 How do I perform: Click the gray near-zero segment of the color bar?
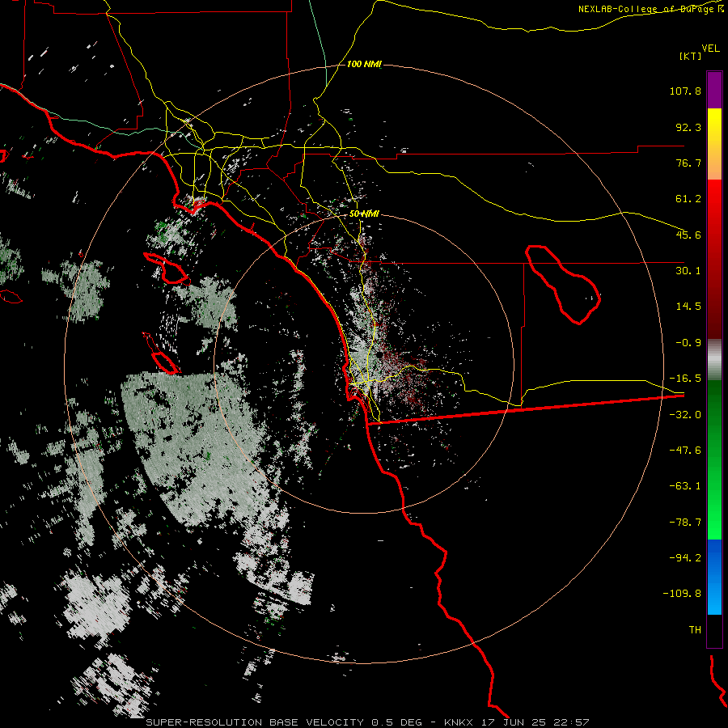click(x=714, y=360)
